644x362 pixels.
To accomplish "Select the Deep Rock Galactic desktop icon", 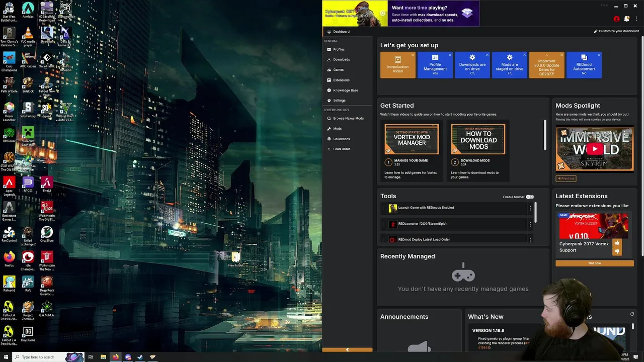I will tap(47, 285).
